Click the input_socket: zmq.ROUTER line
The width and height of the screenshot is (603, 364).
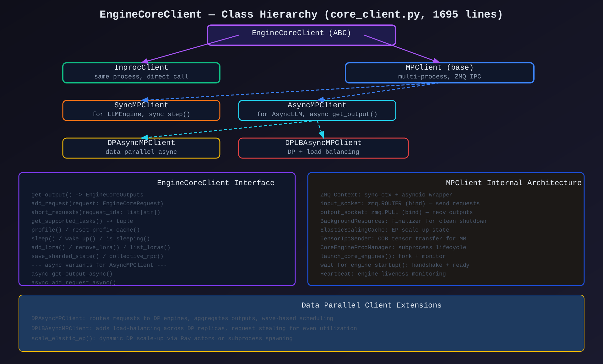400,203
